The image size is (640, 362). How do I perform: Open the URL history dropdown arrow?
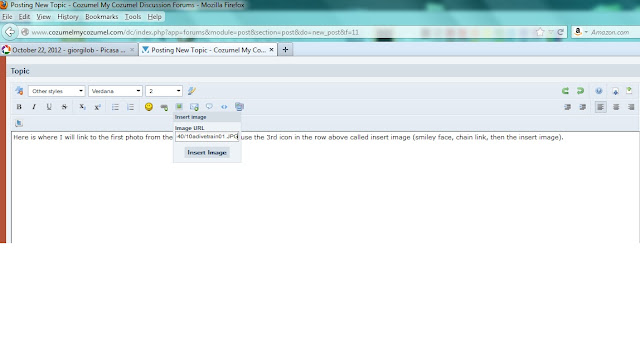(x=551, y=32)
